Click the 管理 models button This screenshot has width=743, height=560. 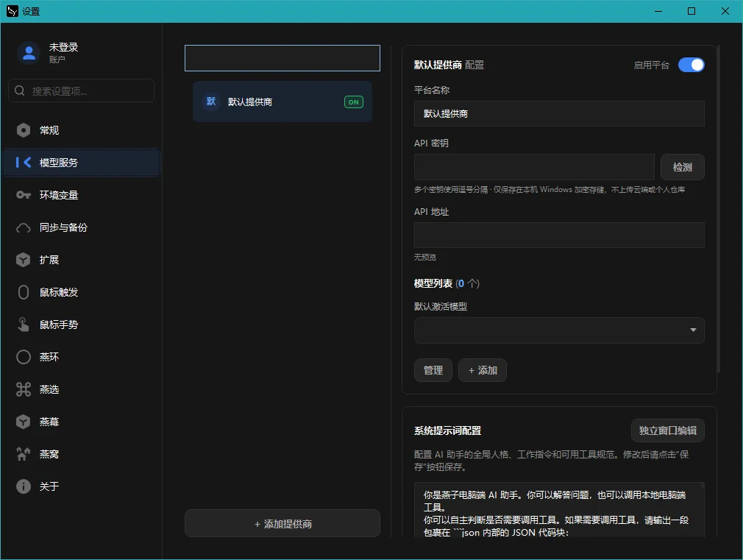[x=433, y=370]
